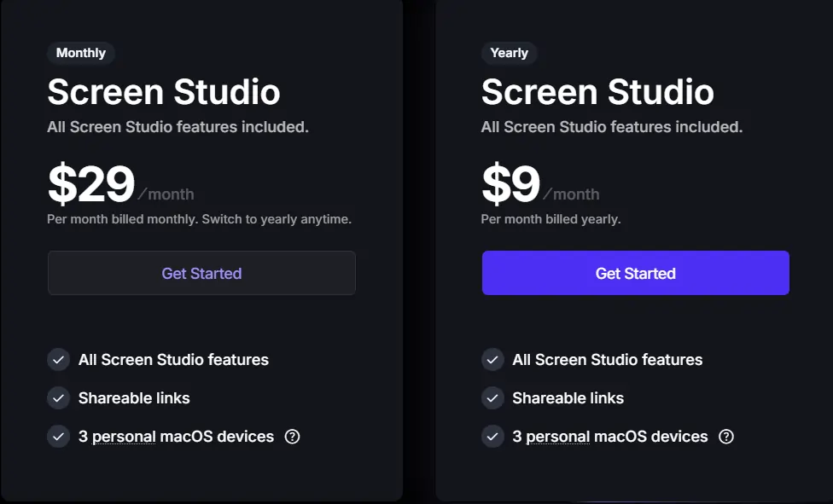Click the help icon beside Yearly macOS devices
This screenshot has height=504, width=833.
(726, 437)
